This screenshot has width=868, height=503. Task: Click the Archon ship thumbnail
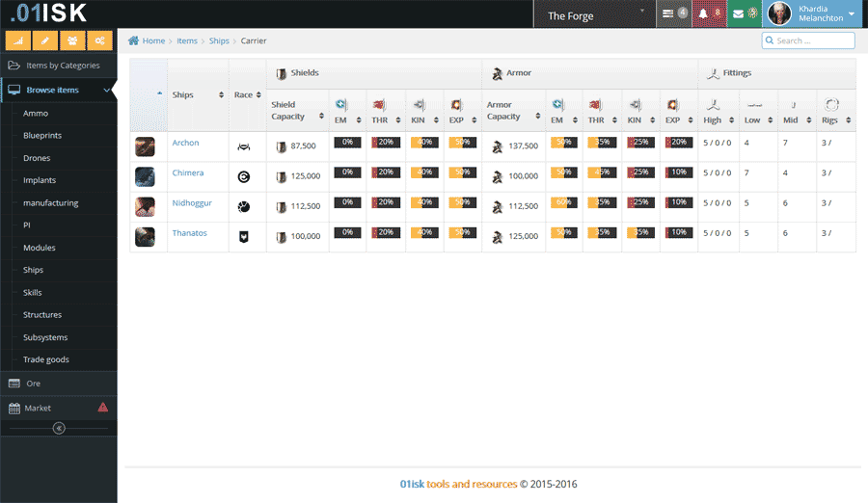[x=145, y=146]
